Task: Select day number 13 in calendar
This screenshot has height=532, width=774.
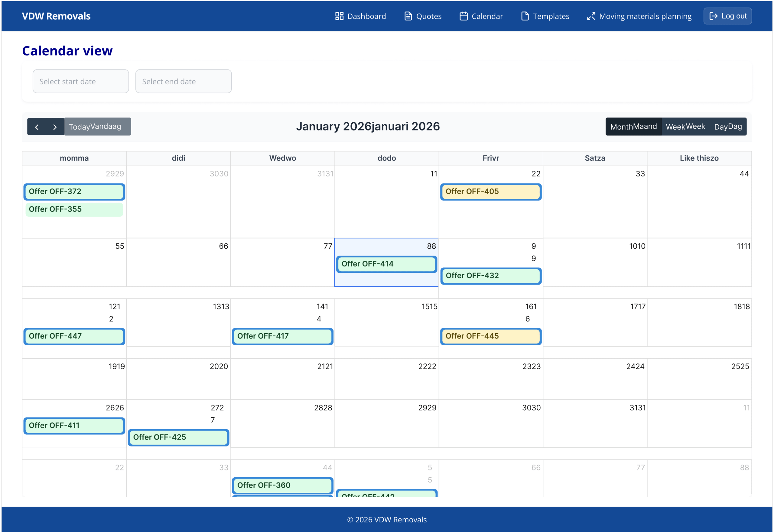Action: tap(221, 307)
